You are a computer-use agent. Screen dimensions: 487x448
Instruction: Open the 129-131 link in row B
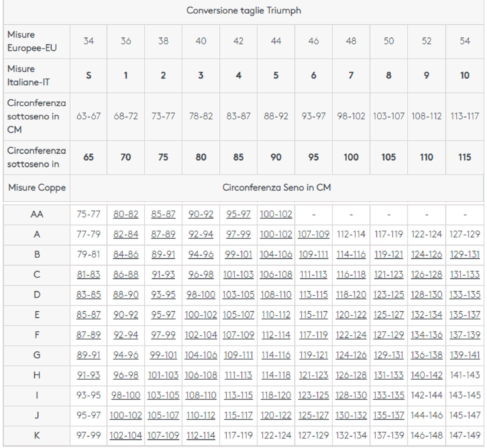click(x=465, y=254)
